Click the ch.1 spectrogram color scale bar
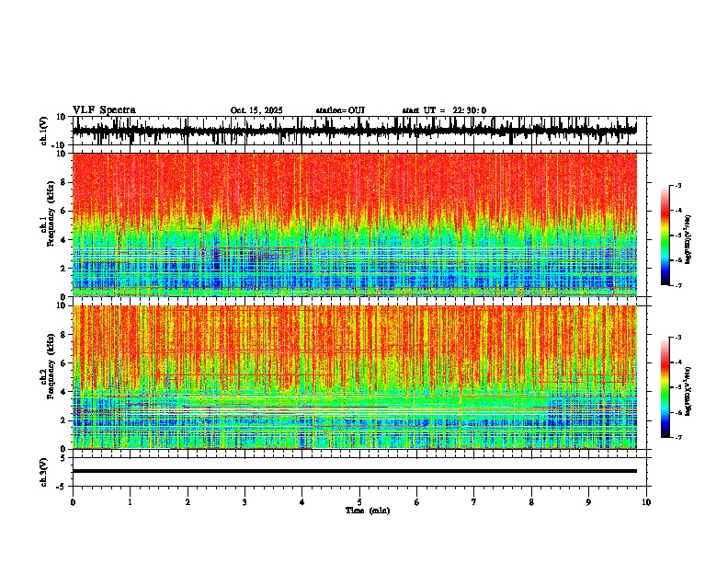Image resolution: width=728 pixels, height=563 pixels. [x=665, y=236]
